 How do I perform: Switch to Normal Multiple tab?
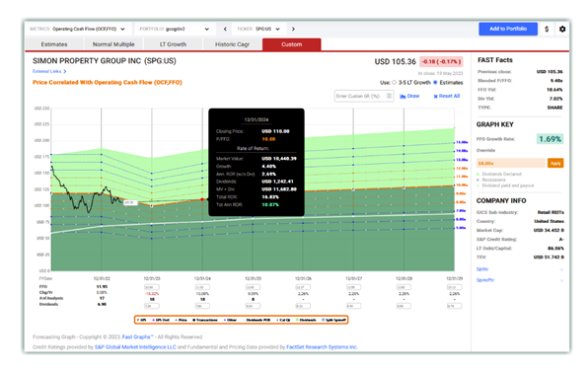point(113,44)
